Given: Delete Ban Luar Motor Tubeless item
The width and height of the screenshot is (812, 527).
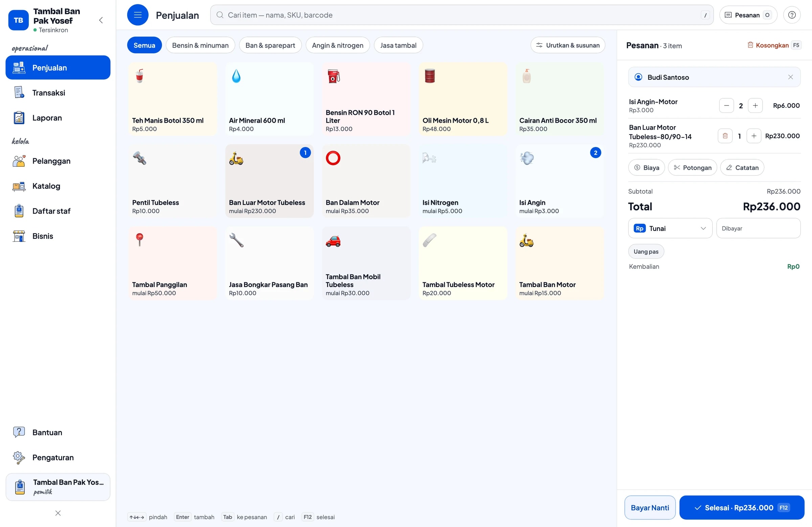Looking at the screenshot, I should click(x=725, y=136).
